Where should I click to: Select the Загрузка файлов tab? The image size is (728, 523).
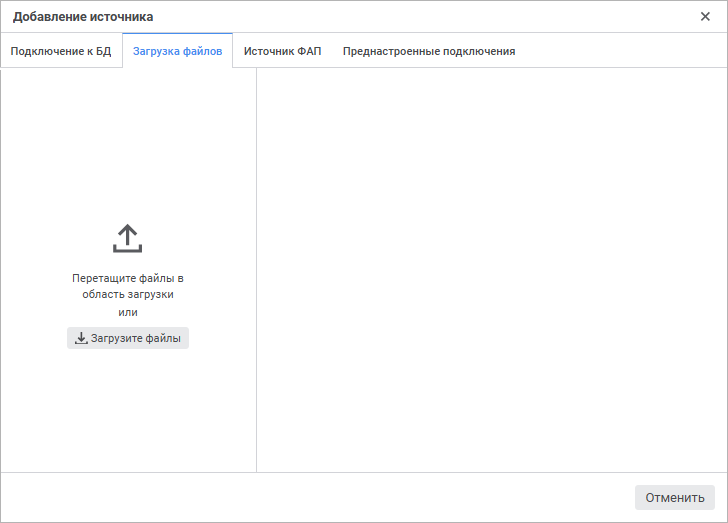point(177,51)
